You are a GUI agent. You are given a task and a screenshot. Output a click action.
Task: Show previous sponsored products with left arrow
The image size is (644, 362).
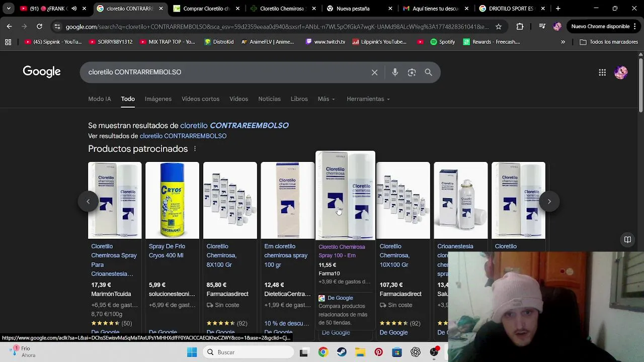click(x=88, y=201)
